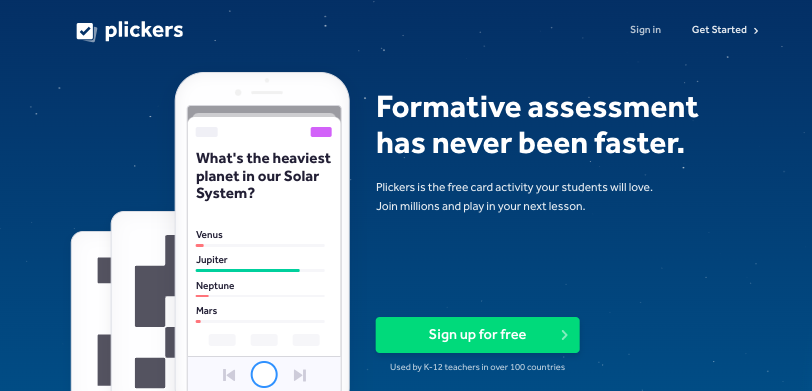This screenshot has width=812, height=391.
Task: Click the blue circular scan button
Action: 264,374
